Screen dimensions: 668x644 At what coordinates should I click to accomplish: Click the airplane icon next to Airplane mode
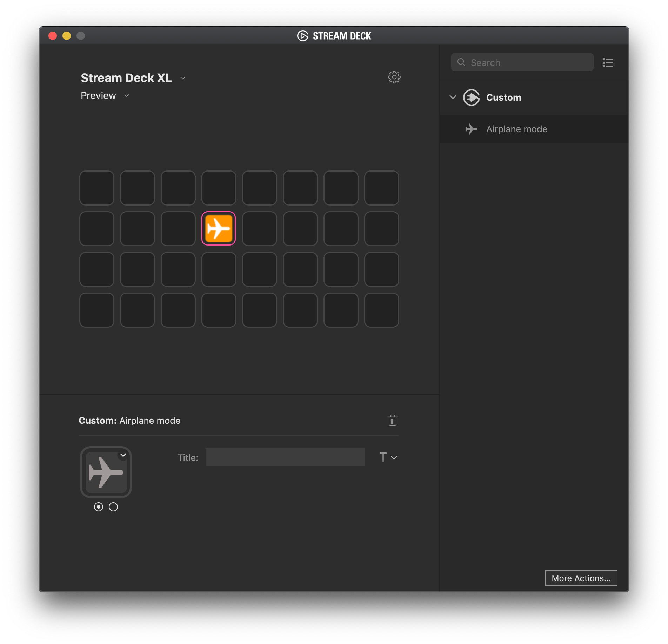pyautogui.click(x=471, y=129)
